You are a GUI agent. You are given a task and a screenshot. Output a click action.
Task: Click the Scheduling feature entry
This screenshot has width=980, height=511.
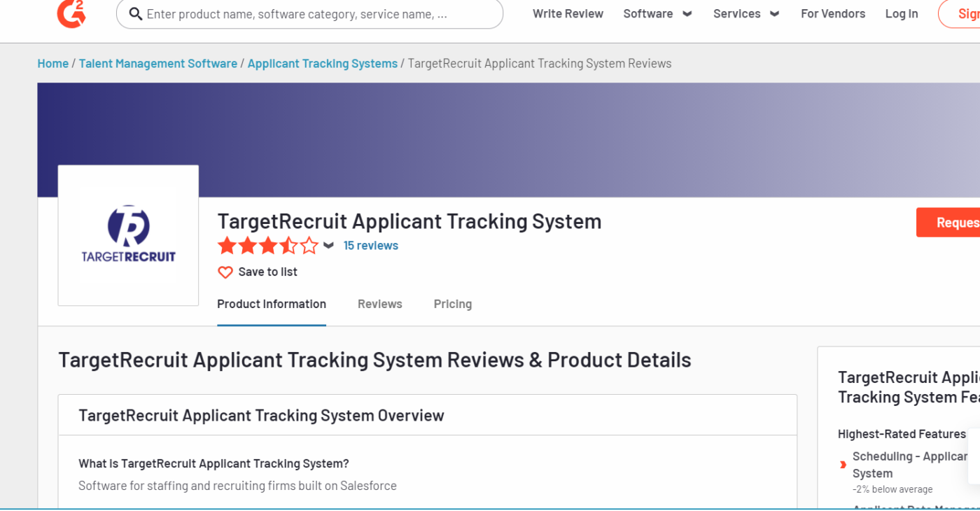(910, 465)
